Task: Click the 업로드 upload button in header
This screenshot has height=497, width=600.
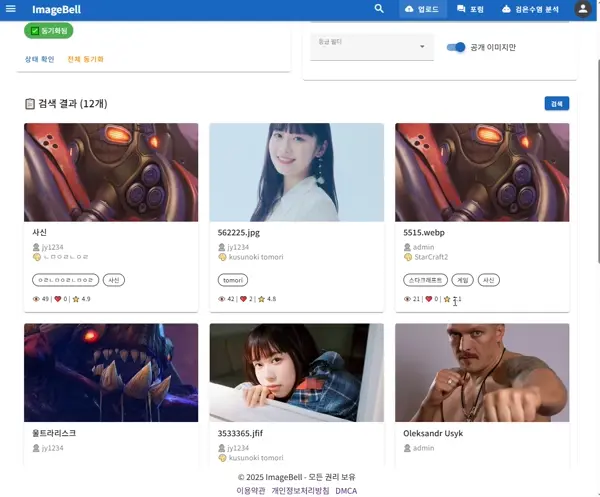Action: click(x=421, y=9)
